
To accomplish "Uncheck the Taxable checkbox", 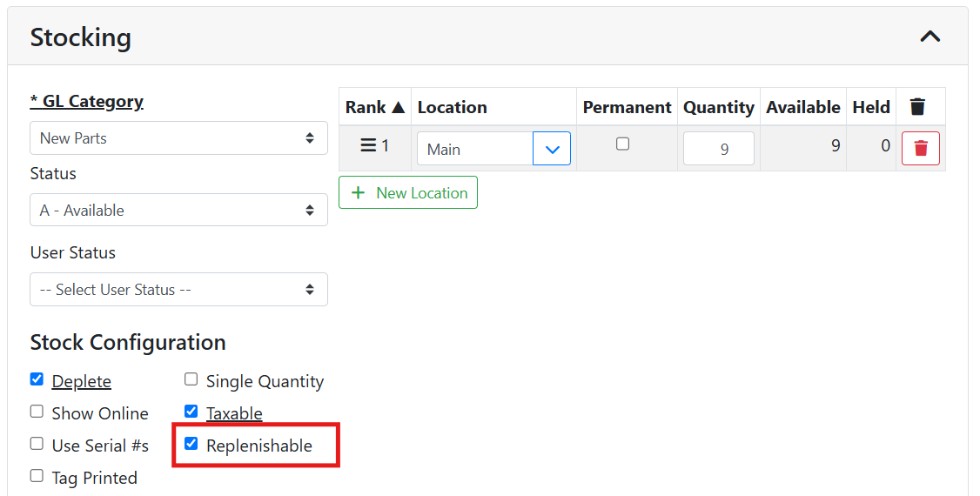I will tap(191, 412).
